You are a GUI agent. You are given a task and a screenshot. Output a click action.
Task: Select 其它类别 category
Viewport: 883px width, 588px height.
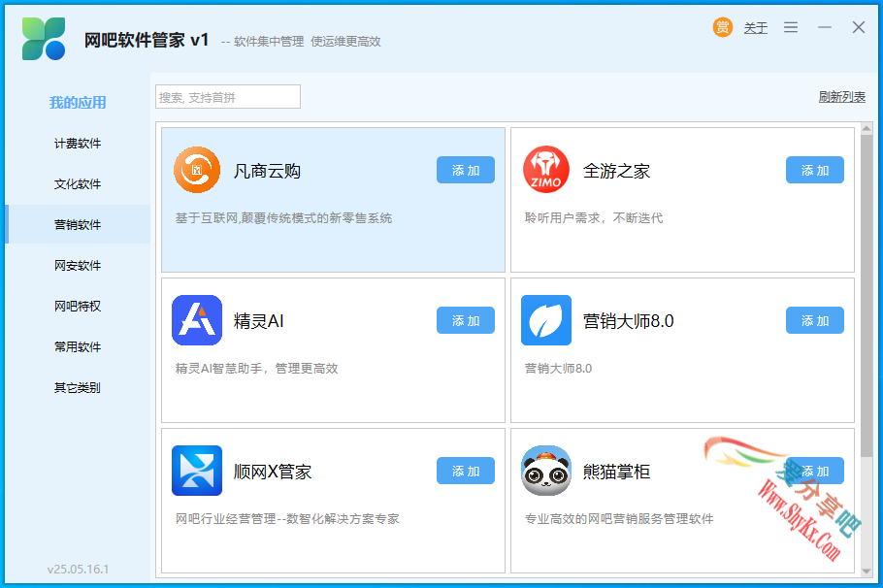pos(78,387)
